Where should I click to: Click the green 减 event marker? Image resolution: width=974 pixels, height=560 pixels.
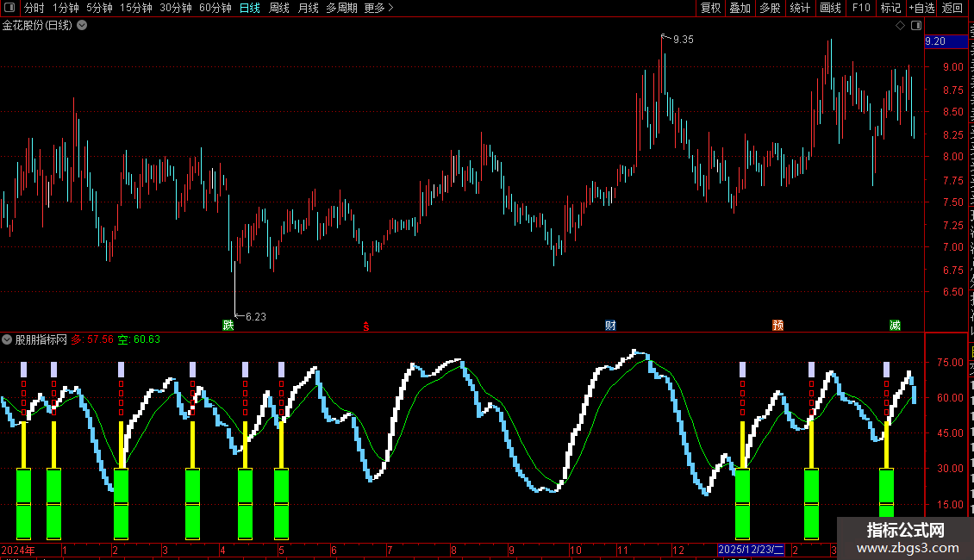(x=895, y=326)
